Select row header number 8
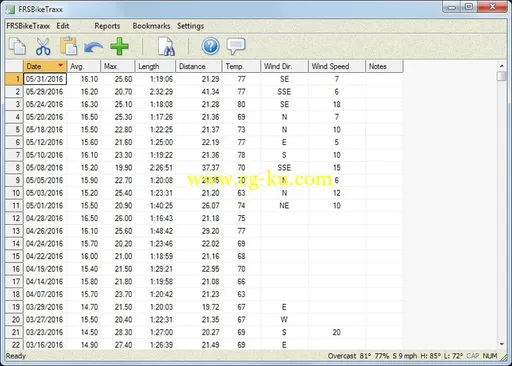Viewport: 512px width, 366px height. pyautogui.click(x=14, y=168)
